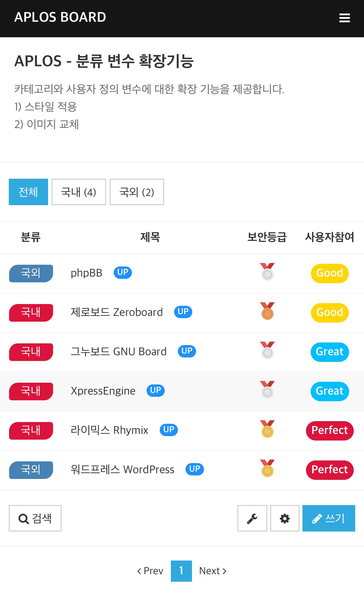Click the 쓰기 write button
Image resolution: width=364 pixels, height=594 pixels.
(x=329, y=518)
